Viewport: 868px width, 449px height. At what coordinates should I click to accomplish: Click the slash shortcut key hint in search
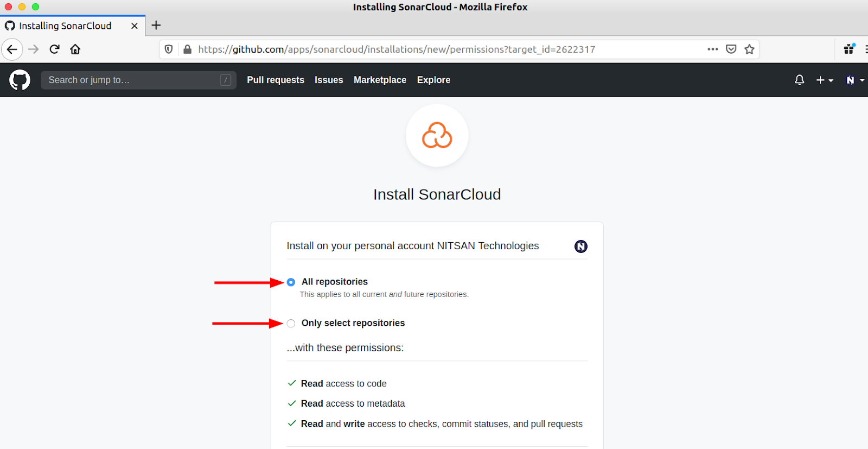226,80
